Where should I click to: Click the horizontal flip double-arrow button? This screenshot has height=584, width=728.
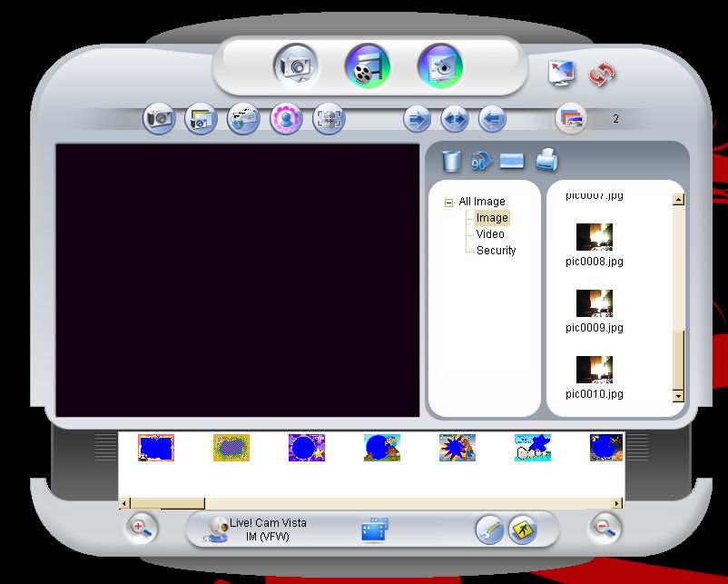tap(455, 119)
